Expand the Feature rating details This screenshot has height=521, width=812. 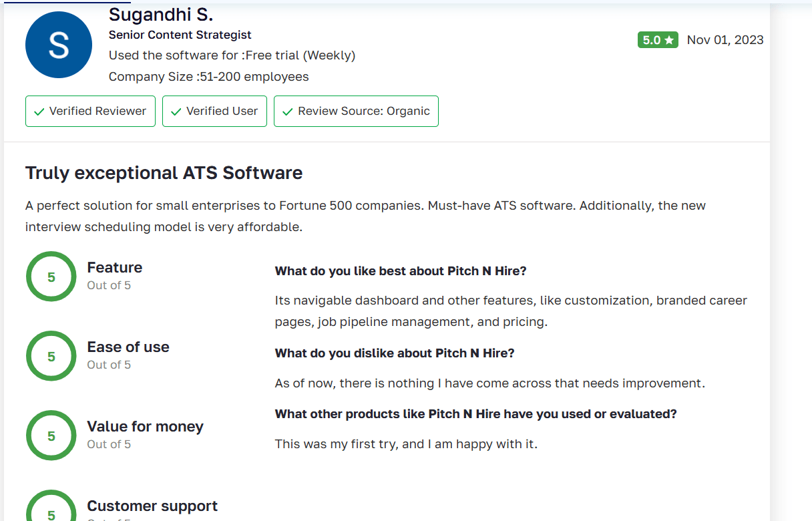tap(114, 267)
